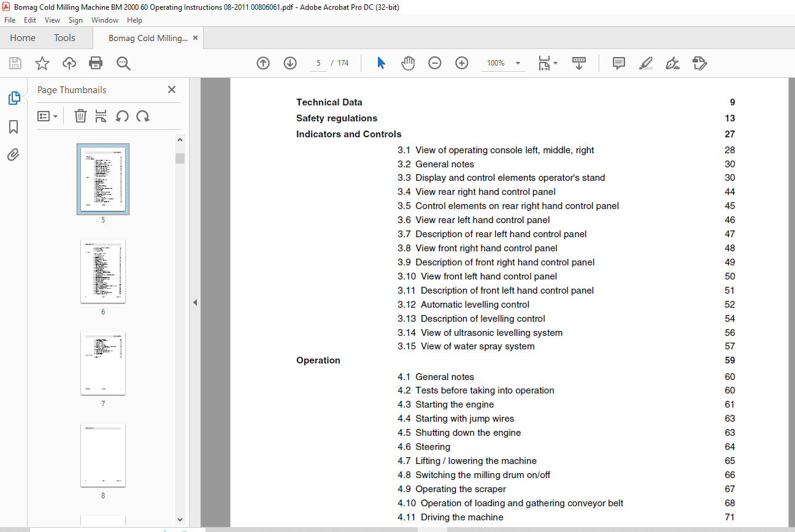
Task: Select the Highlight text tool
Action: (x=645, y=63)
